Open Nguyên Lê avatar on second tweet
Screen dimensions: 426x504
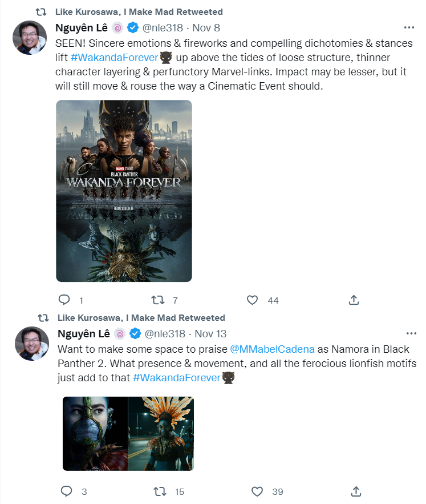(32, 344)
